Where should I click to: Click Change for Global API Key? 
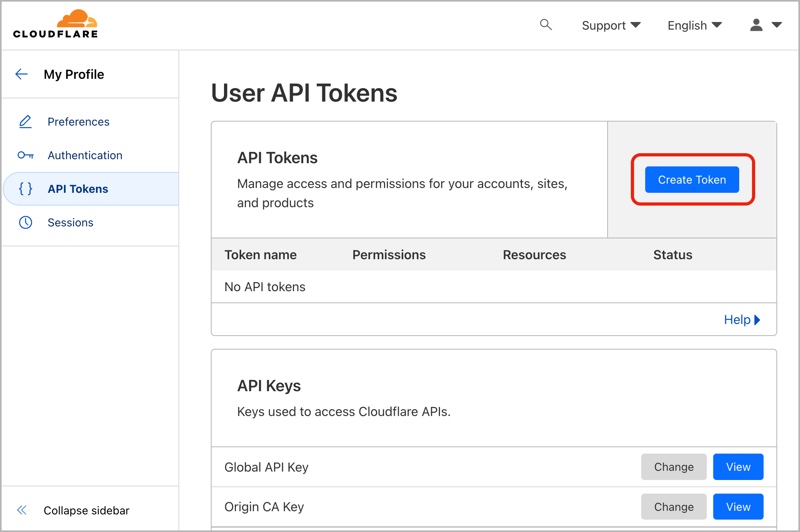tap(674, 467)
